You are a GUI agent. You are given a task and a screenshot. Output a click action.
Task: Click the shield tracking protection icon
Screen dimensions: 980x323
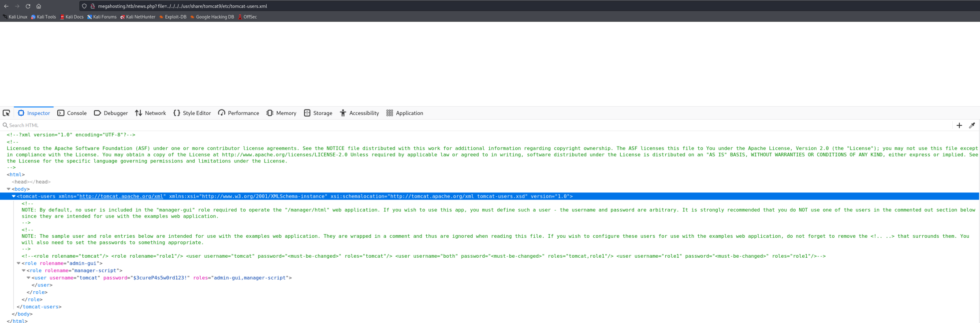pyautogui.click(x=84, y=6)
